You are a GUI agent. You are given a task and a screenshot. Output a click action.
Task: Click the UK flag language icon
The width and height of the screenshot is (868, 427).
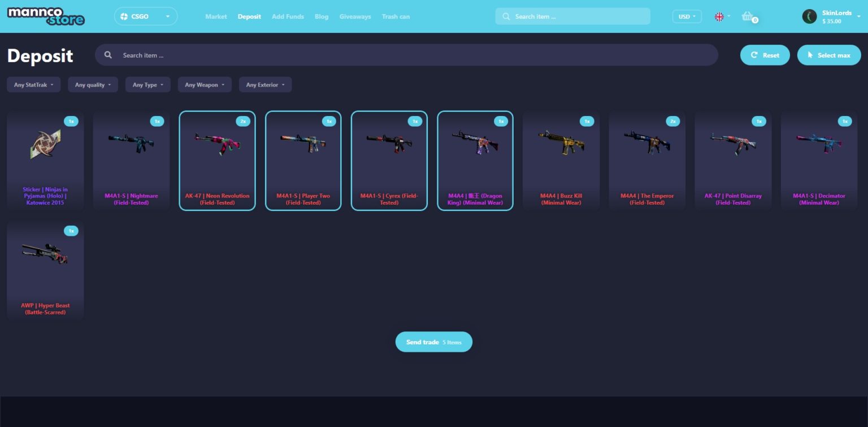(x=719, y=16)
